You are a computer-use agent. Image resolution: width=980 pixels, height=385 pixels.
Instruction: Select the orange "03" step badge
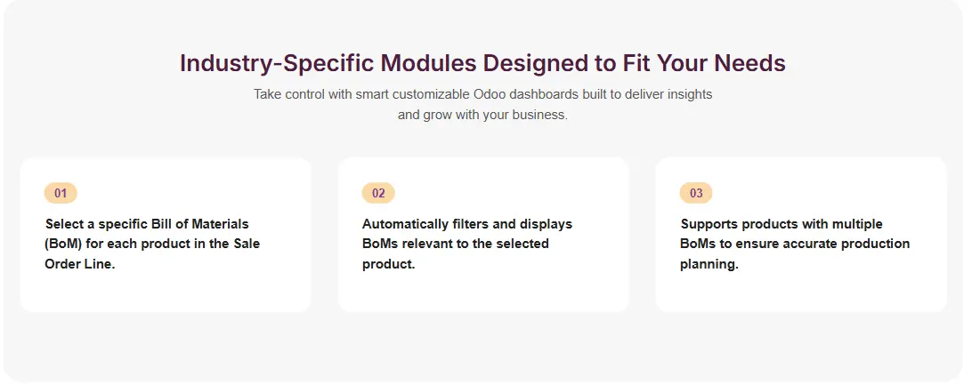[696, 193]
